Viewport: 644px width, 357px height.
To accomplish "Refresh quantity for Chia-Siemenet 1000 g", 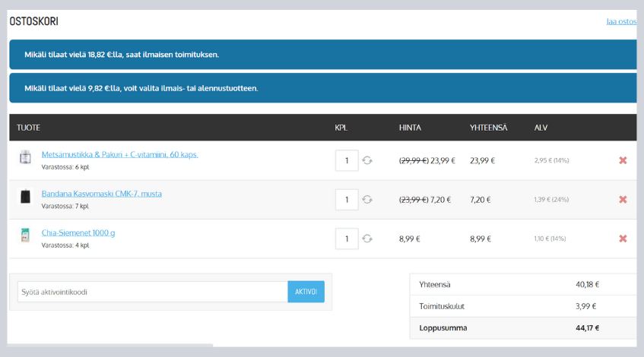I will [367, 239].
